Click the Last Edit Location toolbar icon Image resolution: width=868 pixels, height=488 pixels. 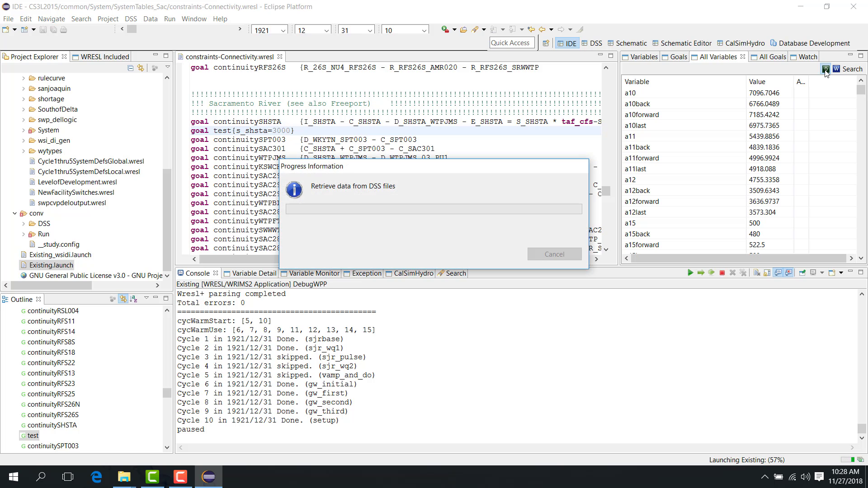pyautogui.click(x=531, y=30)
